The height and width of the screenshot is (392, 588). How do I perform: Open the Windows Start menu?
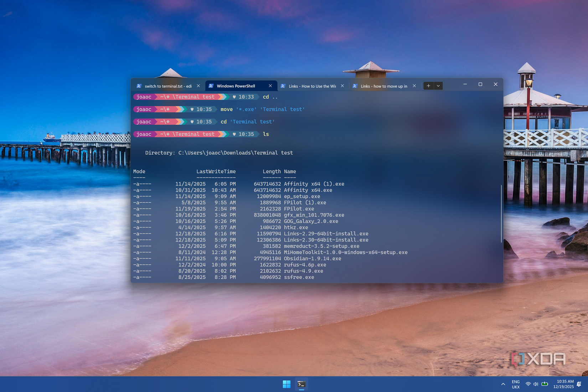[x=287, y=384]
